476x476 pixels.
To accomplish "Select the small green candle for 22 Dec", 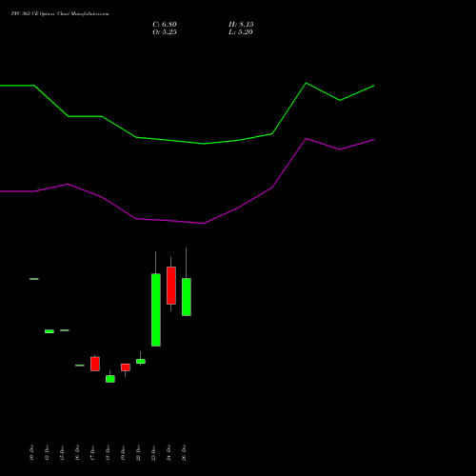I will pos(141,361).
